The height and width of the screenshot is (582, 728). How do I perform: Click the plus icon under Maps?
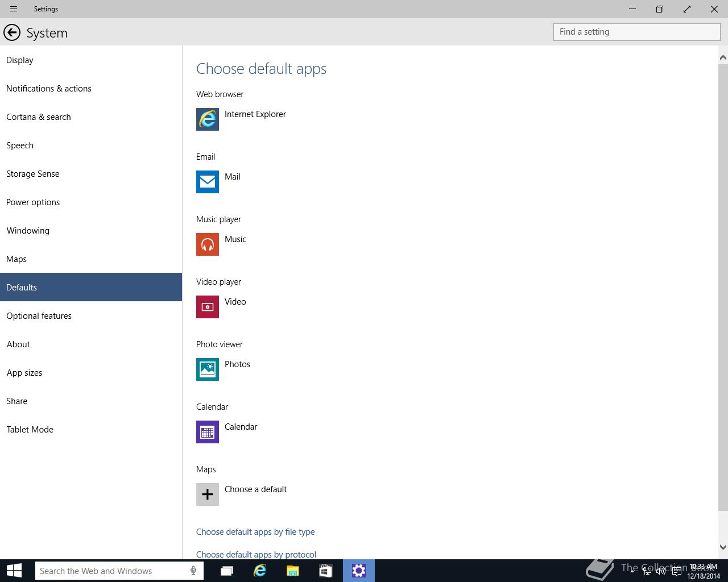(x=208, y=494)
